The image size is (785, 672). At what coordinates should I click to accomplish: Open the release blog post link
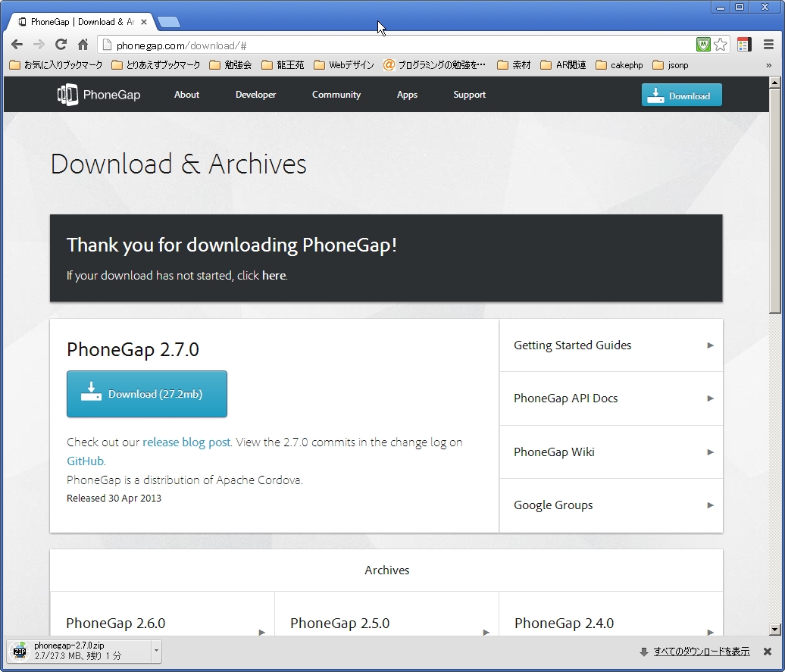point(186,442)
